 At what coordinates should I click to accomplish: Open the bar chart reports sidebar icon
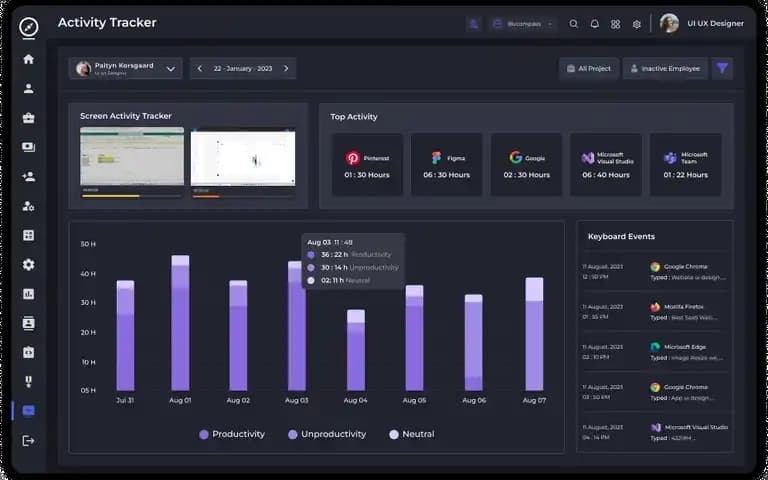(28, 294)
